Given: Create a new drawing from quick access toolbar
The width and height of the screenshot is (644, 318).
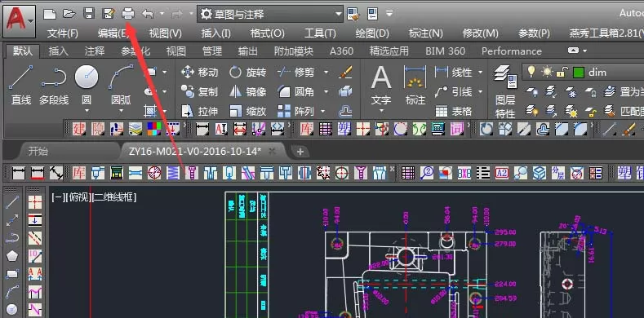Looking at the screenshot, I should click(x=50, y=14).
